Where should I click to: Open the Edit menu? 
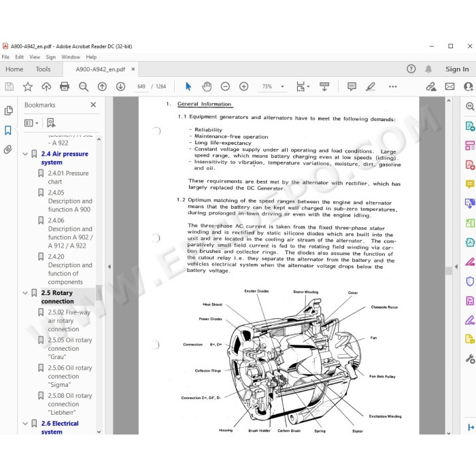click(20, 56)
